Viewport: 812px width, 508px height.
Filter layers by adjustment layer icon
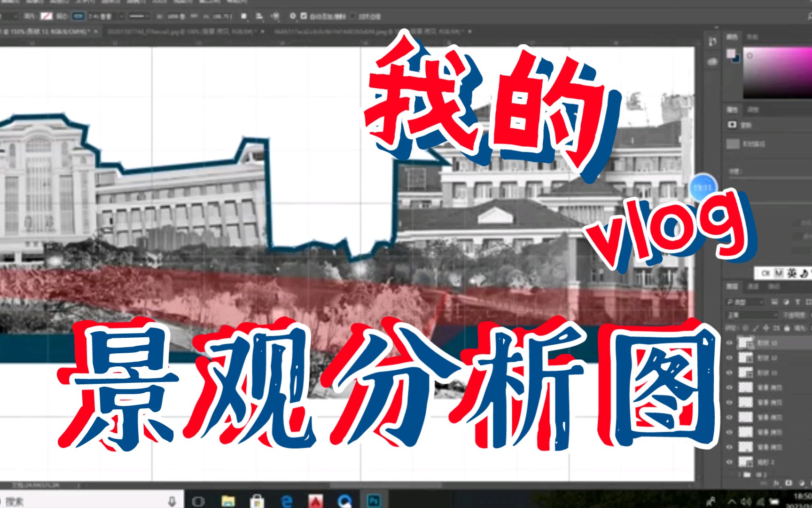coord(786,302)
